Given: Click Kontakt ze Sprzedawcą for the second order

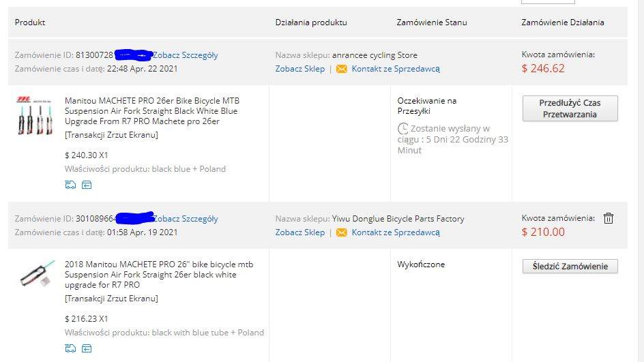Looking at the screenshot, I should [x=396, y=232].
